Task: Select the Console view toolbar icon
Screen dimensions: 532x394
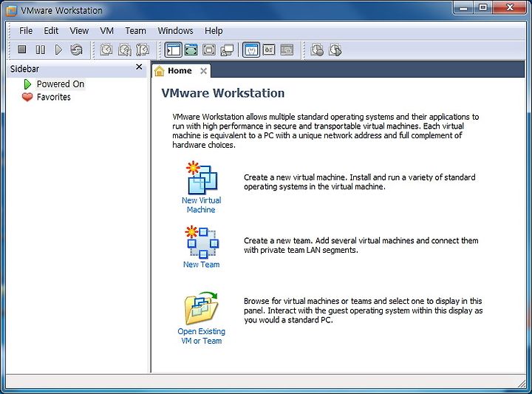Action: (287, 50)
